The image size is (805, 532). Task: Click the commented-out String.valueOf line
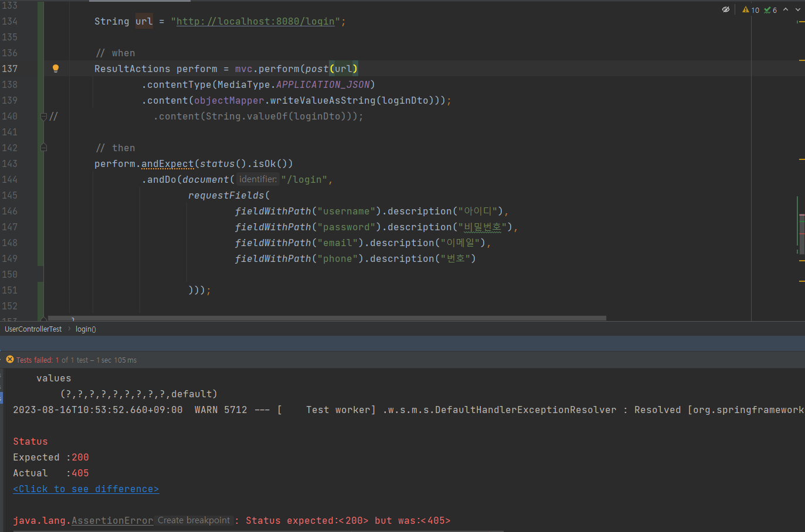click(x=259, y=117)
